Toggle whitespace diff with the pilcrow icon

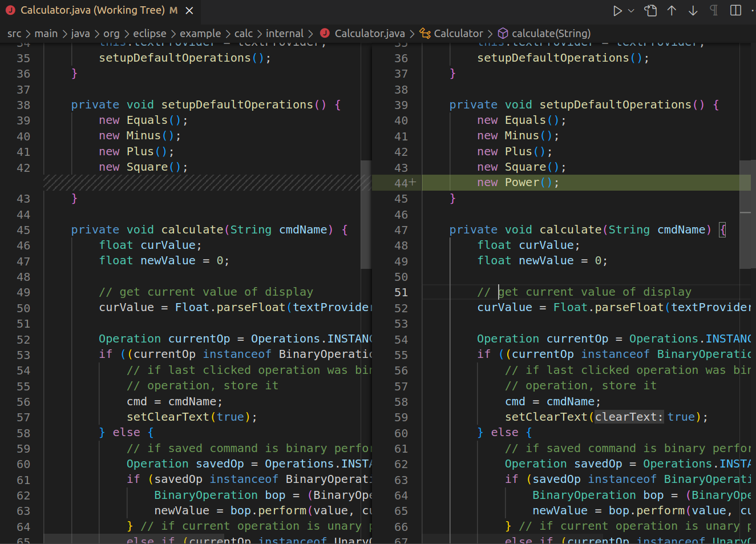point(714,11)
